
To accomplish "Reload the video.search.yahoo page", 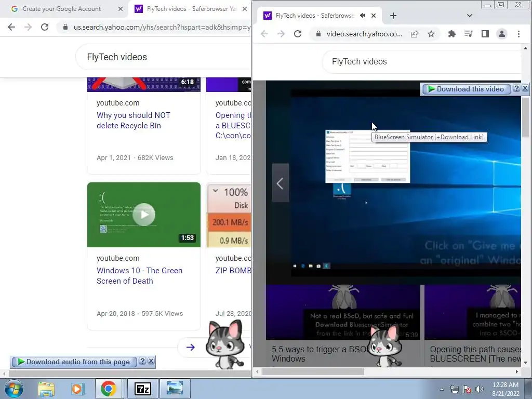I will tap(298, 34).
